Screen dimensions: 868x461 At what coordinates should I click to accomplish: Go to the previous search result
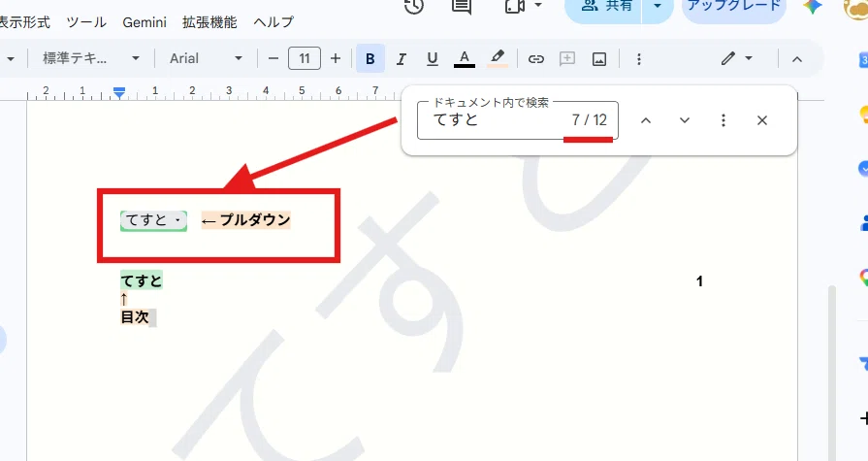646,120
